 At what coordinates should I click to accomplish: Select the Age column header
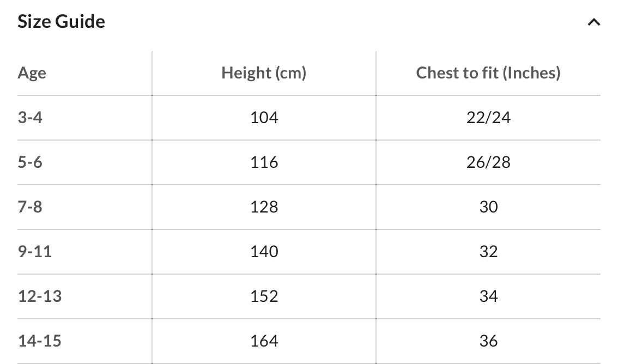(32, 73)
